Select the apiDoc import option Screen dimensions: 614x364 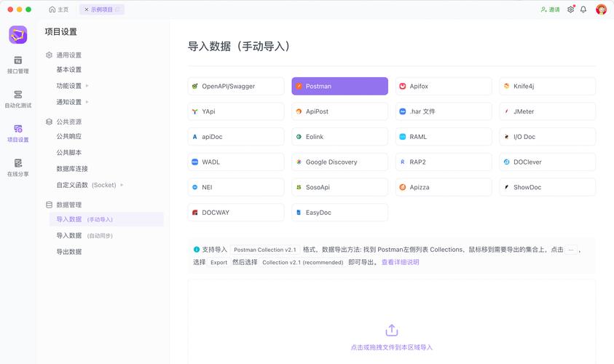pos(236,137)
